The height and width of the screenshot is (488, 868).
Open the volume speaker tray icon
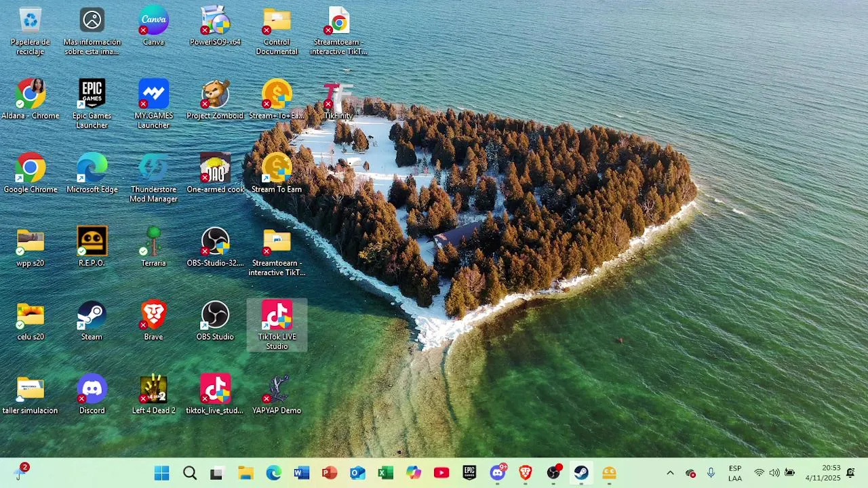774,473
